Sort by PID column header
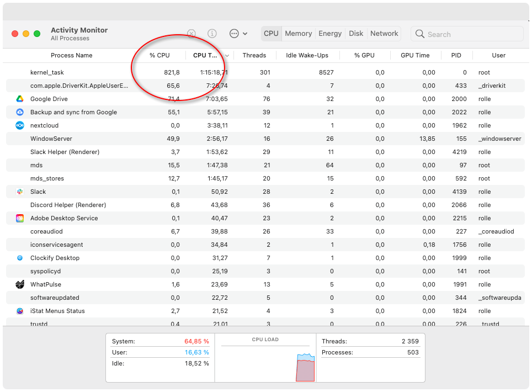The width and height of the screenshot is (532, 392). coord(456,55)
